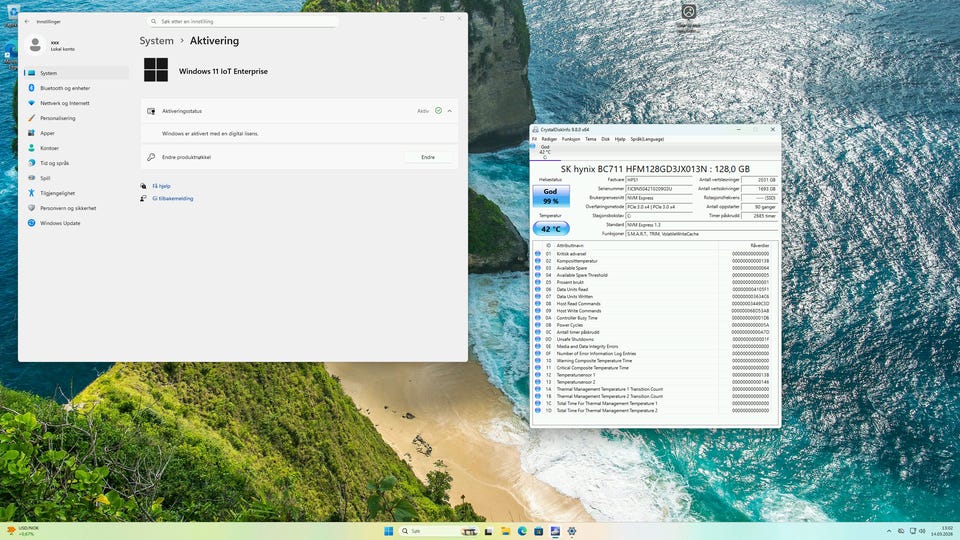Image resolution: width=960 pixels, height=540 pixels.
Task: Click the Settings gear taskbar icon
Action: (572, 531)
